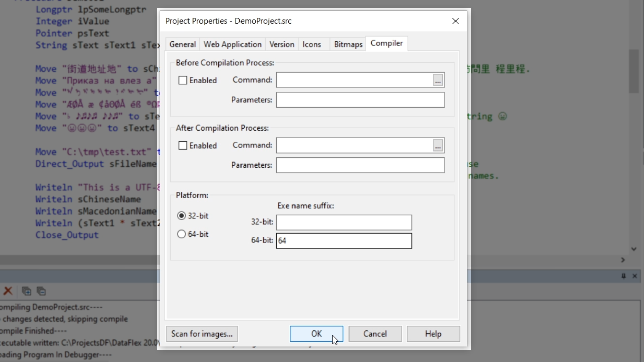Close the Project Properties dialog

[x=455, y=21]
